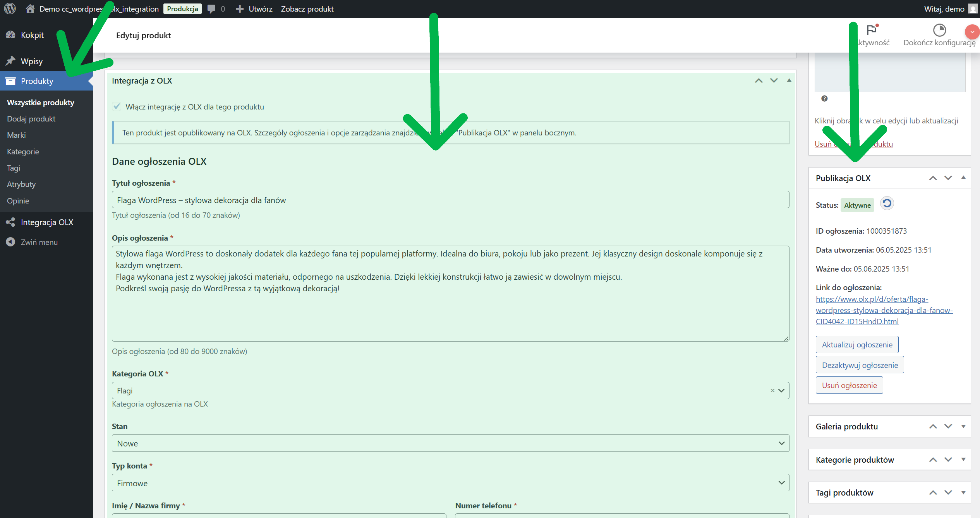The width and height of the screenshot is (980, 518).
Task: Click into Opis ogłoszenia textarea
Action: (450, 294)
